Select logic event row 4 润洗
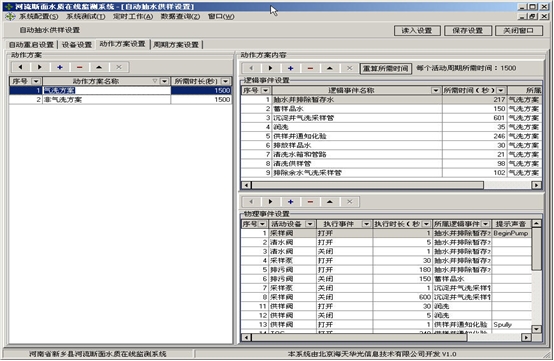Image resolution: width=554 pixels, height=361 pixels. coord(391,127)
